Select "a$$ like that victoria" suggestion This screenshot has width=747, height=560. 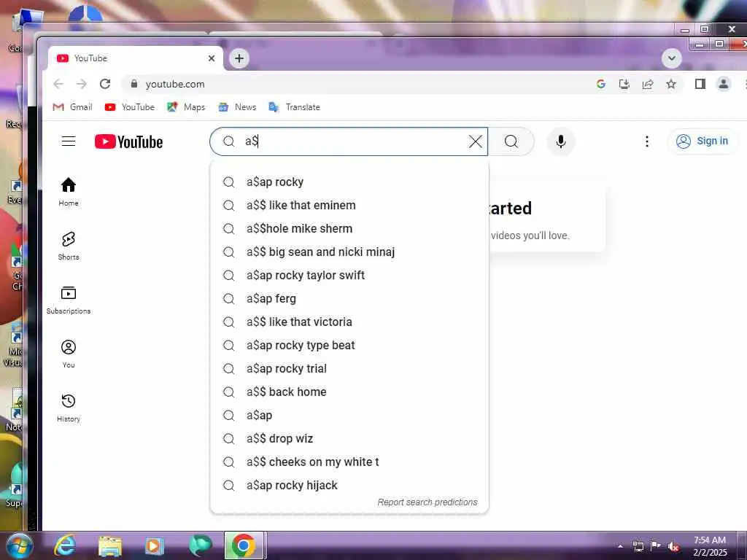coord(349,322)
